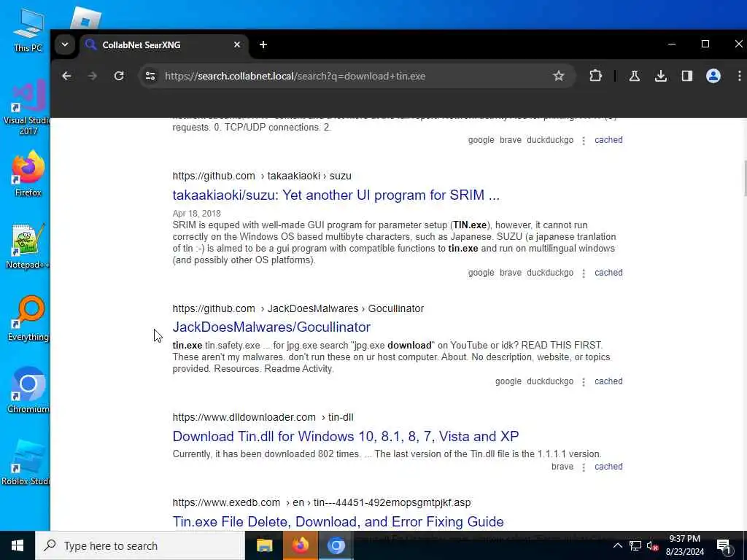Go back to the previous page
The image size is (747, 560).
tap(66, 76)
